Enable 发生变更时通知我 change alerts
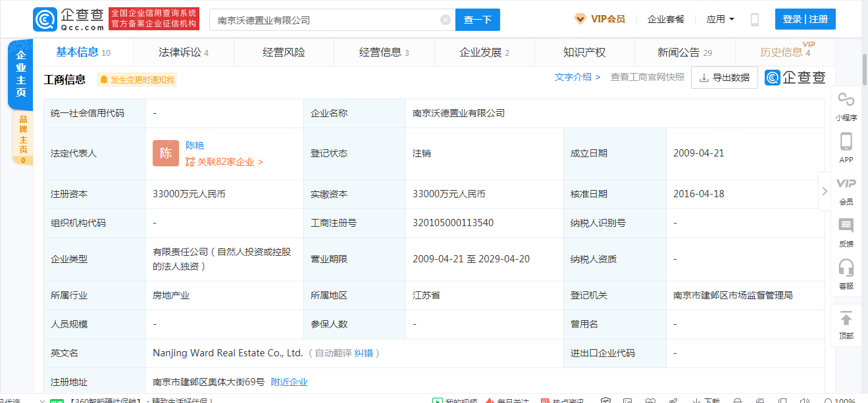The image size is (868, 403). [x=136, y=80]
